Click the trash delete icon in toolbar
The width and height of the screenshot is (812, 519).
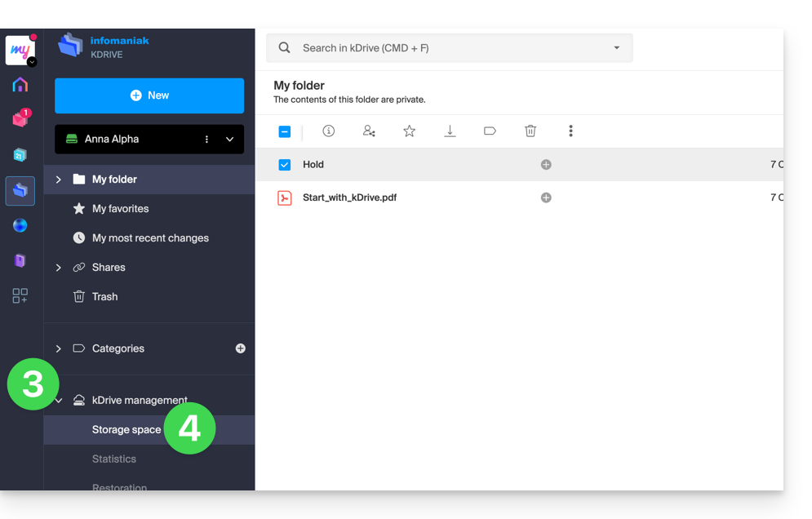point(530,131)
